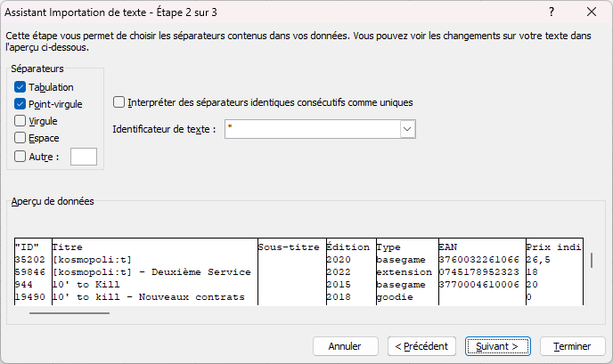This screenshot has width=613, height=364.
Task: Open the Identificateur de texte dropdown arrow
Action: pos(407,129)
